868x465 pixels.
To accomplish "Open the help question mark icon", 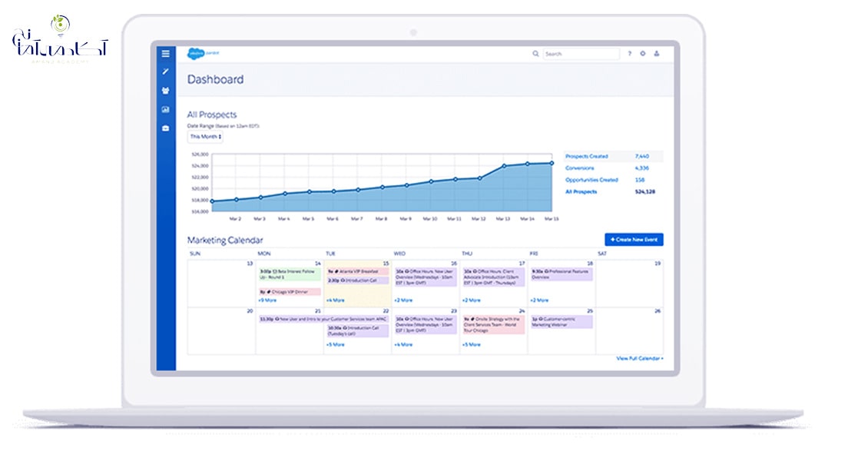I will pyautogui.click(x=629, y=54).
